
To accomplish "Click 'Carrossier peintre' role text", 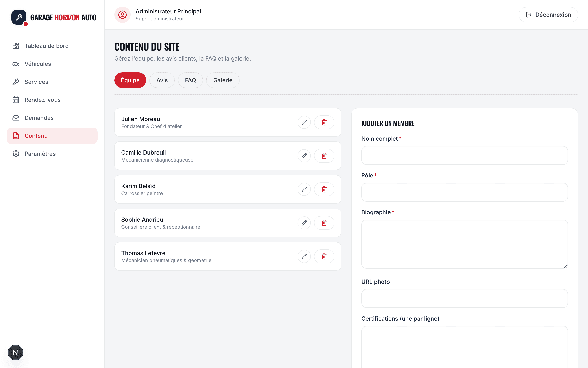I will coord(142,193).
